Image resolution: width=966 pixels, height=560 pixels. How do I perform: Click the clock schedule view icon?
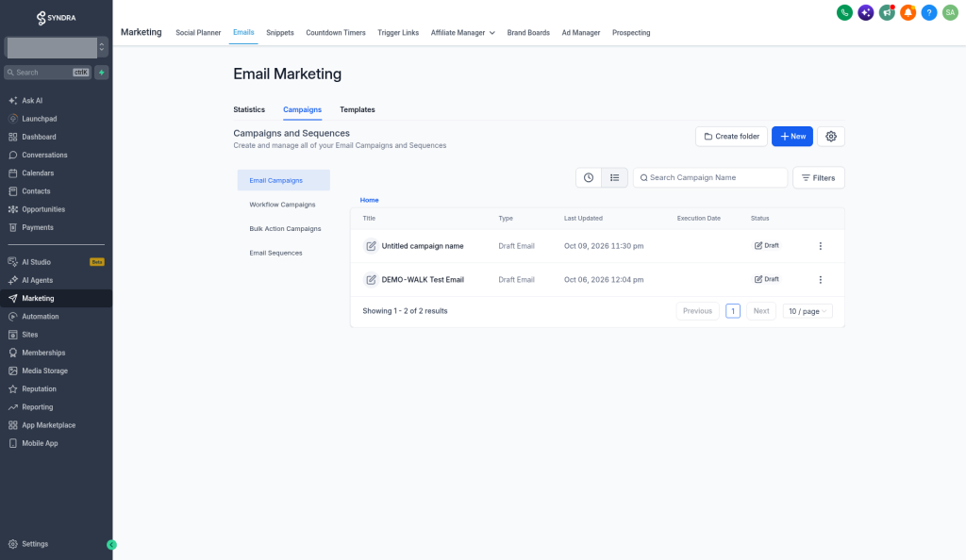tap(589, 178)
